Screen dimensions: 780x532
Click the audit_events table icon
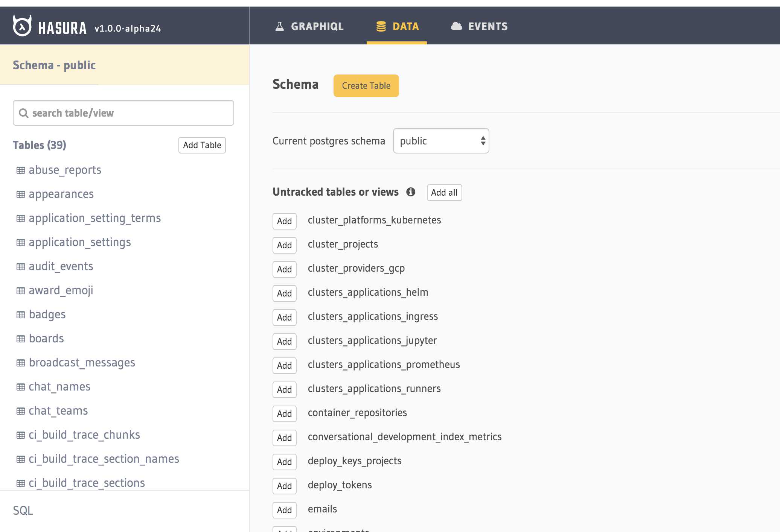pyautogui.click(x=21, y=267)
